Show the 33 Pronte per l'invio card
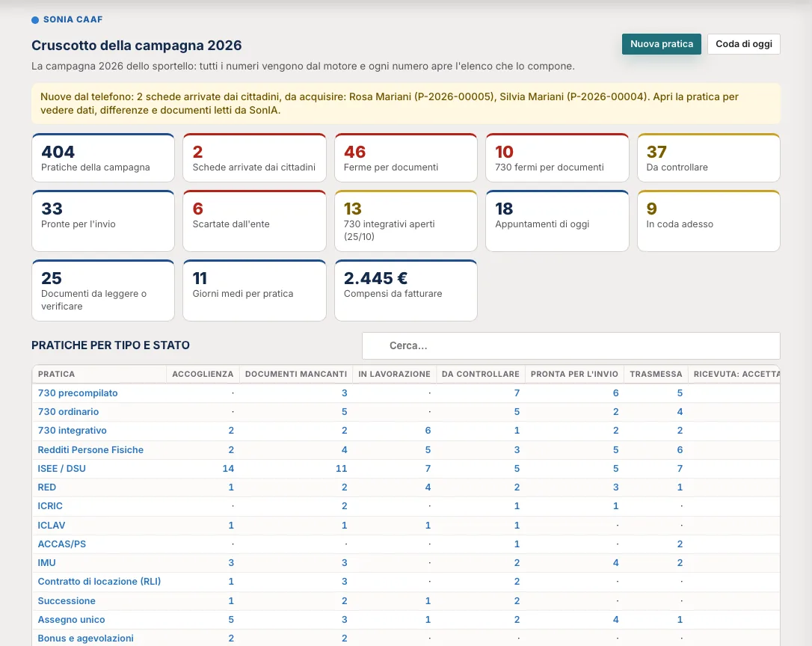 coord(103,221)
